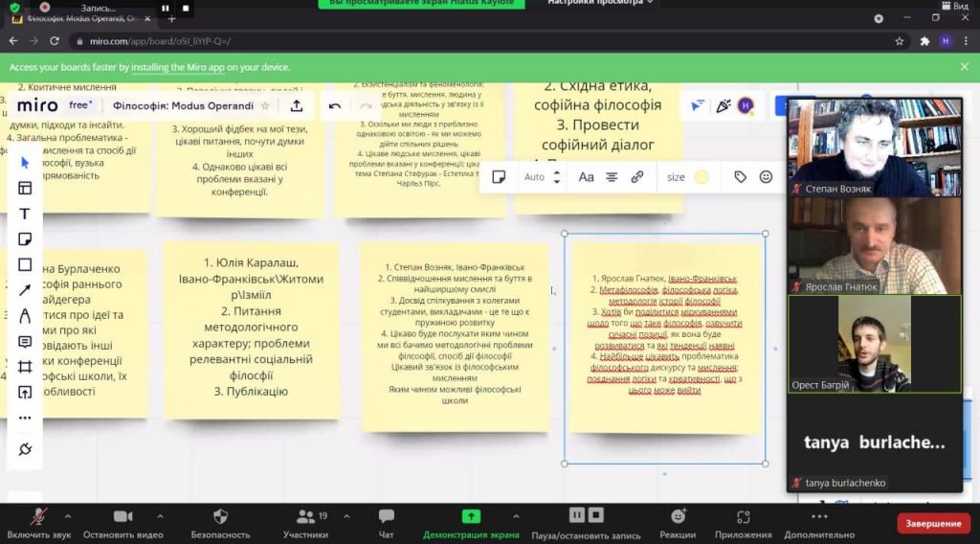Toggle microphone with Включить звук
The height and width of the screenshot is (544, 980).
[x=38, y=523]
